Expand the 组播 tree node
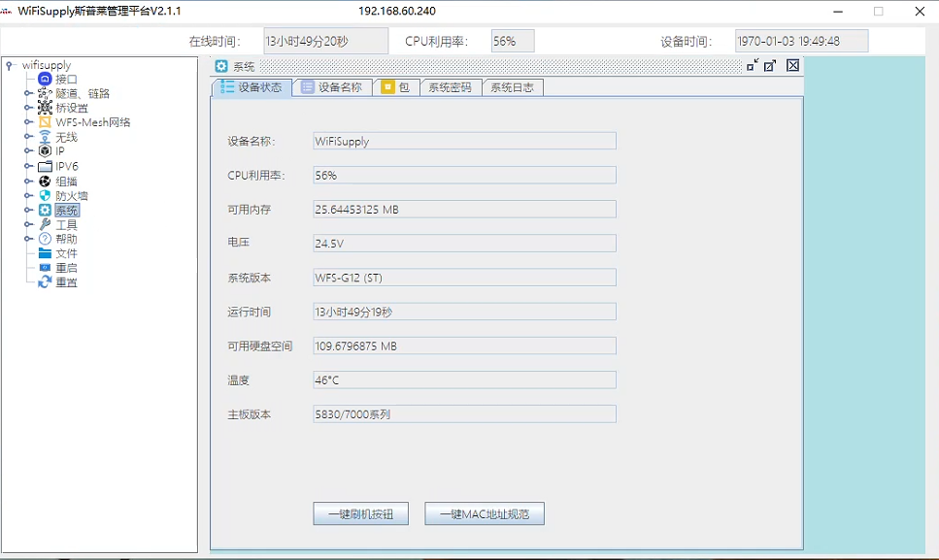Screen dimensions: 939x560 [x=28, y=181]
